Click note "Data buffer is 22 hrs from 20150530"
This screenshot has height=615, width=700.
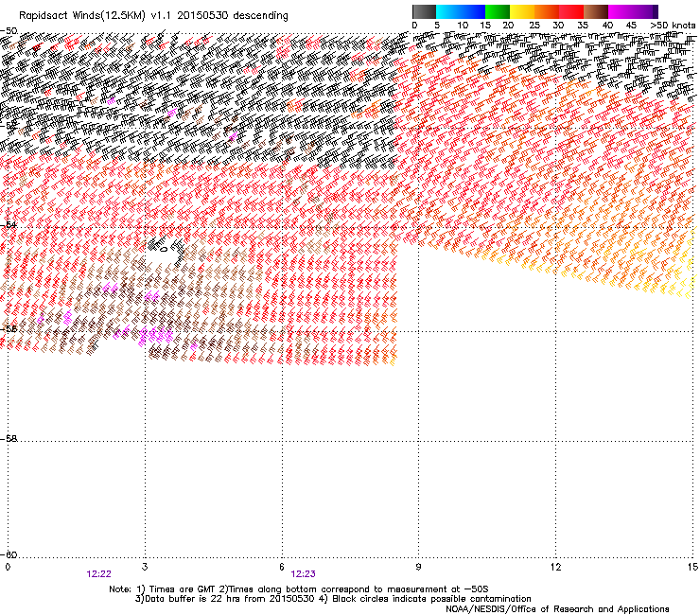click(x=230, y=599)
